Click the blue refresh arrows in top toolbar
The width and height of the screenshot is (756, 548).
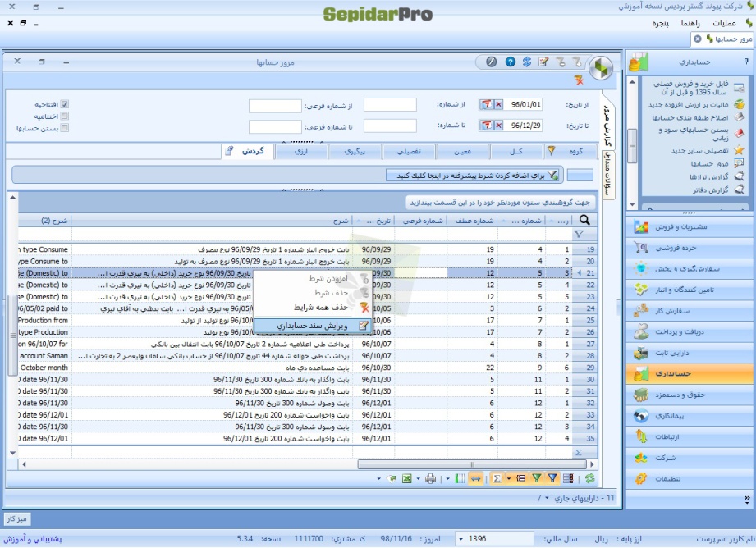[x=527, y=62]
